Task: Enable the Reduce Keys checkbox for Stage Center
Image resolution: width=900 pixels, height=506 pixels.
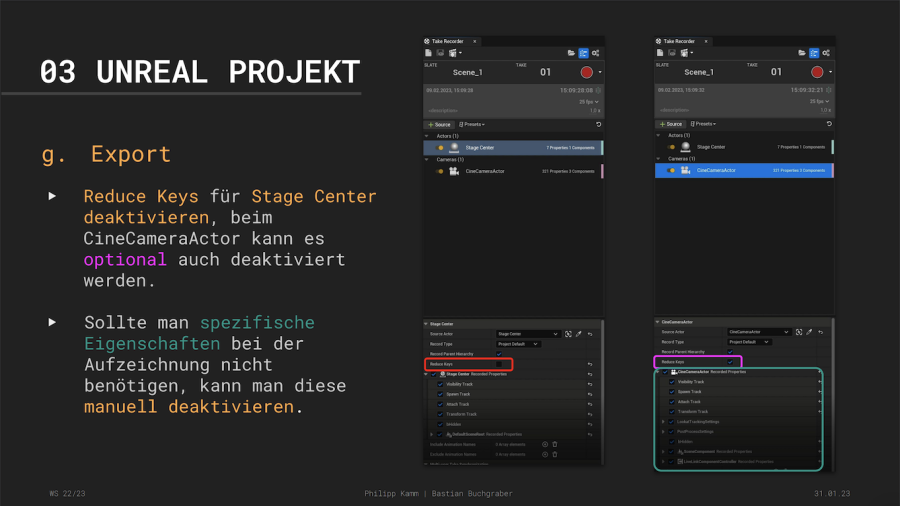Action: 499,364
